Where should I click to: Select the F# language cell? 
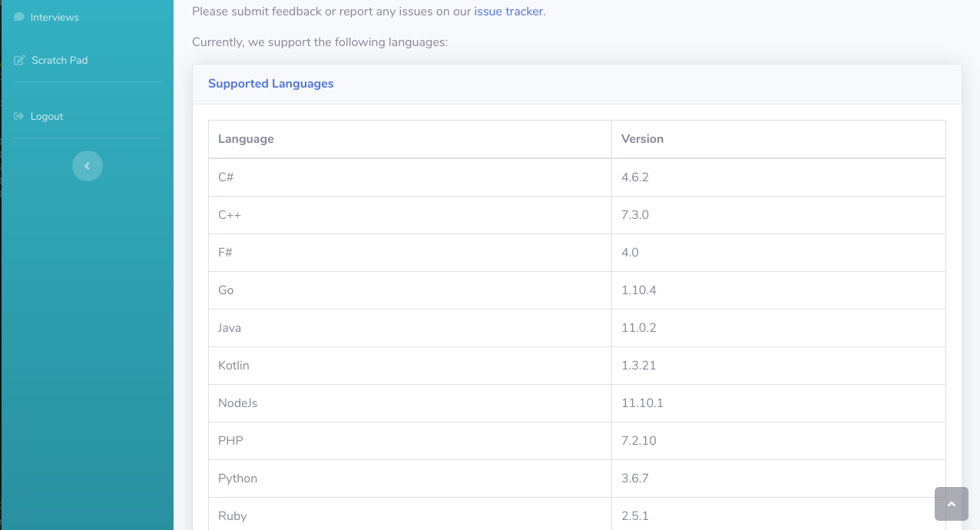click(x=410, y=253)
